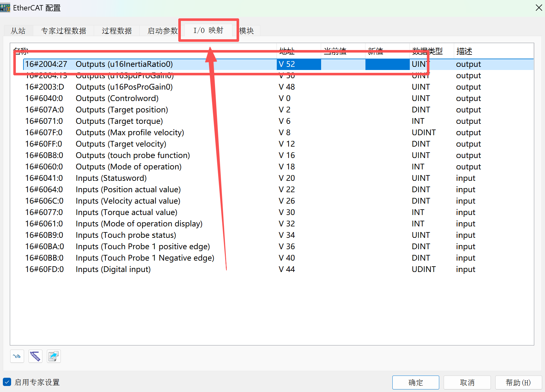Screen dimensions: 545x392
Task: Click the 新值 cell of u16InertiaRatio0 row
Action: 387,64
